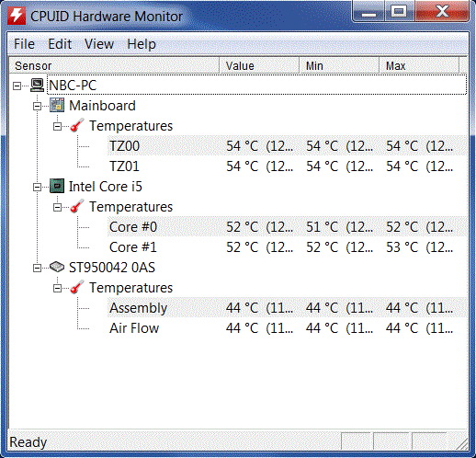
Task: Click the Intel Core i5 processor icon
Action: tap(57, 187)
